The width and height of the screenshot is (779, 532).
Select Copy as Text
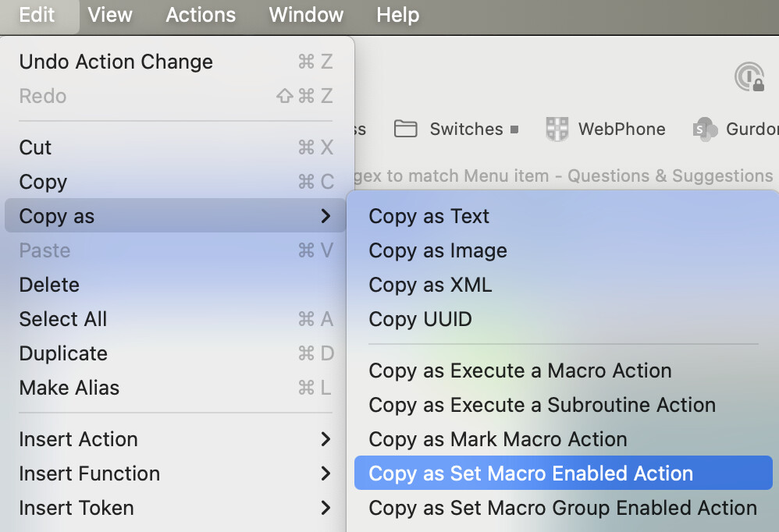coord(429,216)
